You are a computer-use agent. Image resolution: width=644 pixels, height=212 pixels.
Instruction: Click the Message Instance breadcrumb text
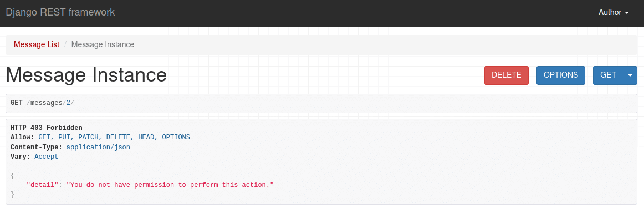(x=103, y=44)
